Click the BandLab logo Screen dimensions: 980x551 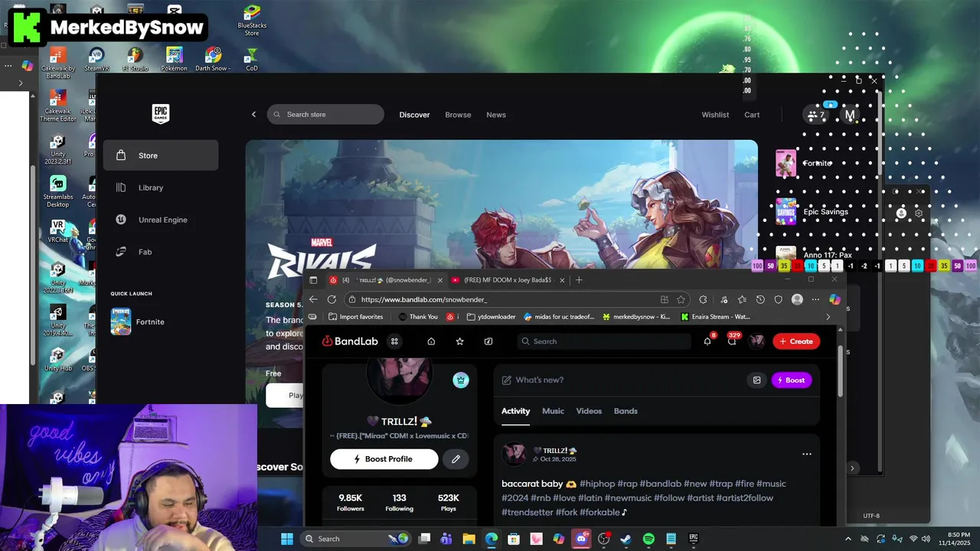click(350, 341)
